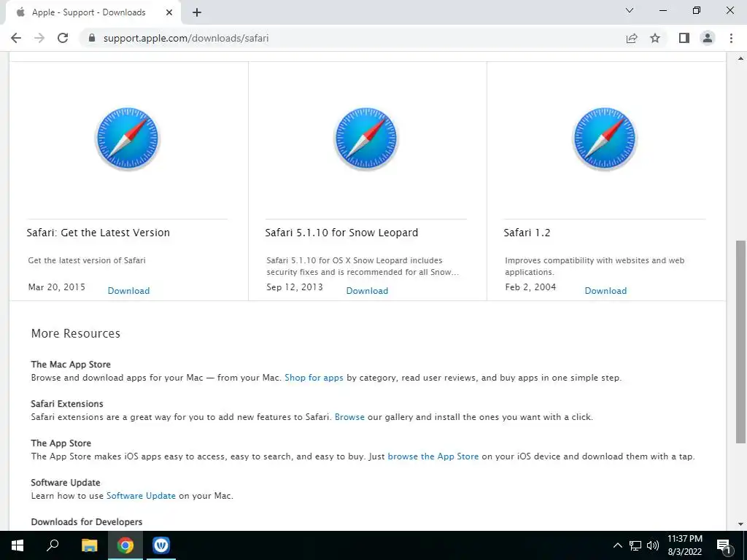This screenshot has width=747, height=560.
Task: Open the notification center icon
Action: pos(724,545)
